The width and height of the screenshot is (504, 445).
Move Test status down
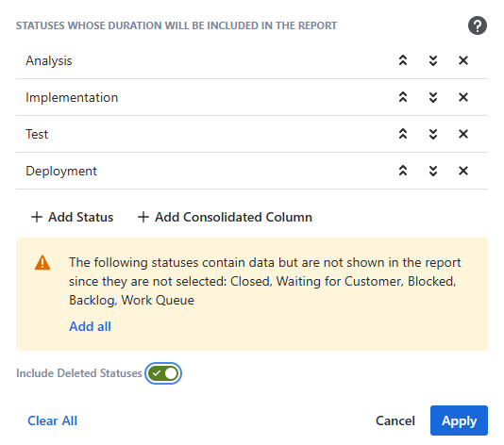[433, 134]
